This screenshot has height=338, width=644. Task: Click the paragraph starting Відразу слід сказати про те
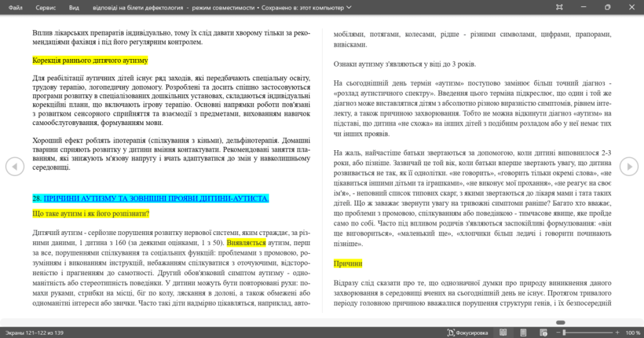pos(472,293)
